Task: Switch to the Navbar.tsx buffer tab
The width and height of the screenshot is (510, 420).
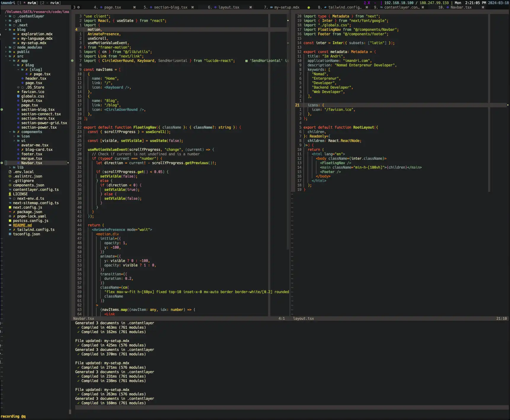Action: click(461, 7)
